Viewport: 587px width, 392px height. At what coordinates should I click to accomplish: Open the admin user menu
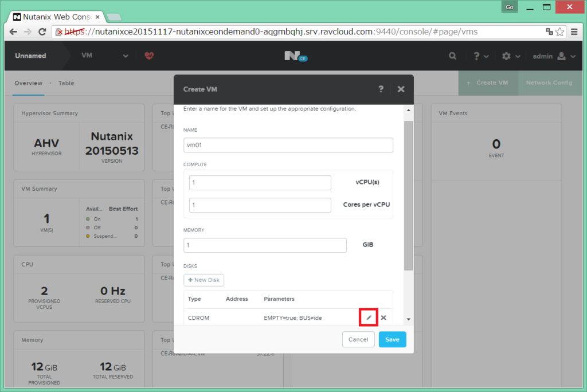pyautogui.click(x=554, y=56)
